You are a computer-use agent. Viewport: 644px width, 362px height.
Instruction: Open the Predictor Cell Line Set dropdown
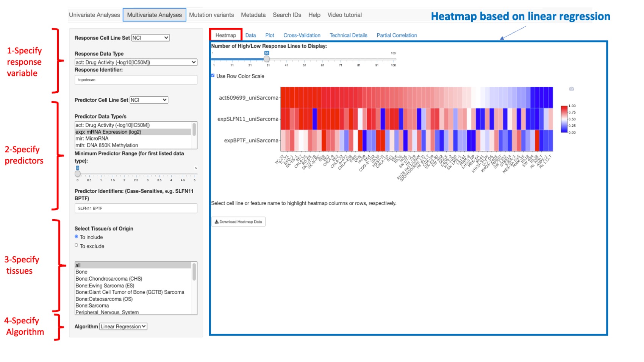tap(148, 100)
